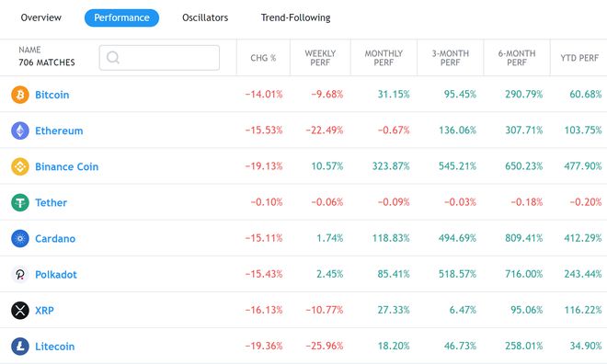The height and width of the screenshot is (364, 607).
Task: Sort by CHG % column header
Action: (263, 58)
